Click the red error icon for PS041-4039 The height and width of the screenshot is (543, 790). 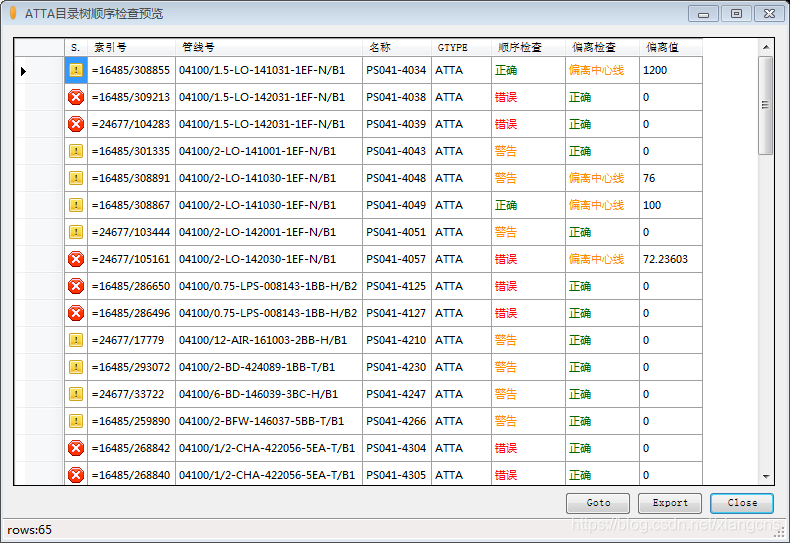click(76, 124)
